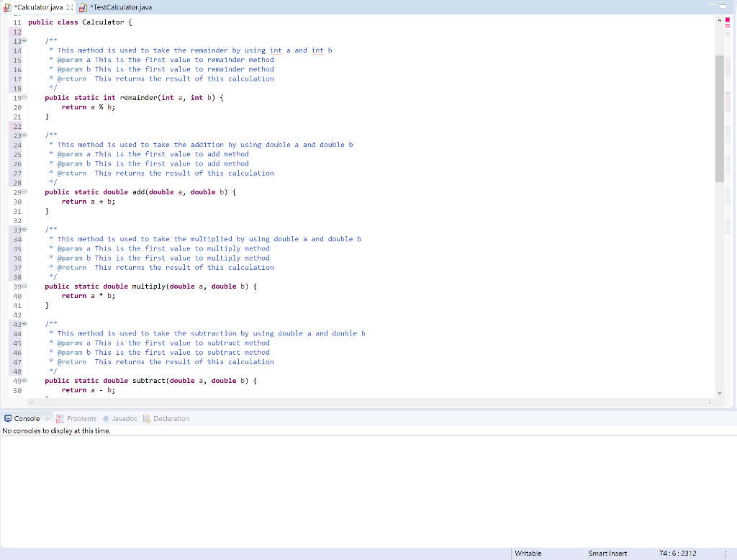Click the red error indicator in overview ruler
Screen dimensions: 737x560
(x=728, y=18)
